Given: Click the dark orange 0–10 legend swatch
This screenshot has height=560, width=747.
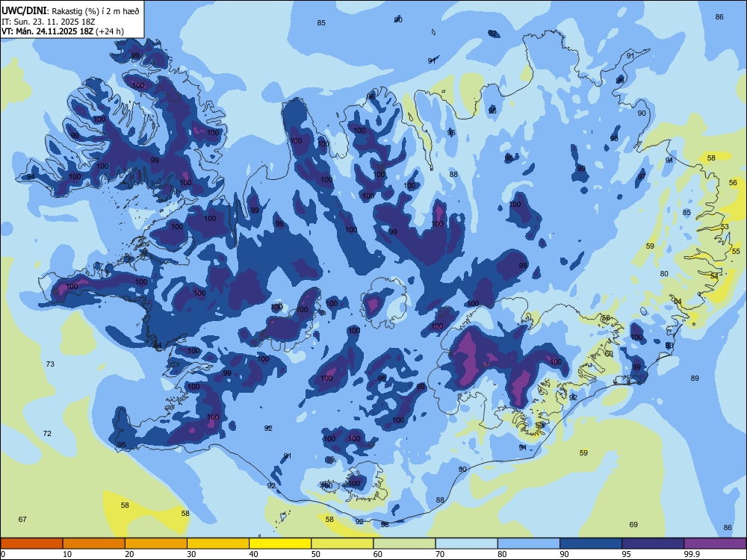Looking at the screenshot, I should [x=31, y=544].
